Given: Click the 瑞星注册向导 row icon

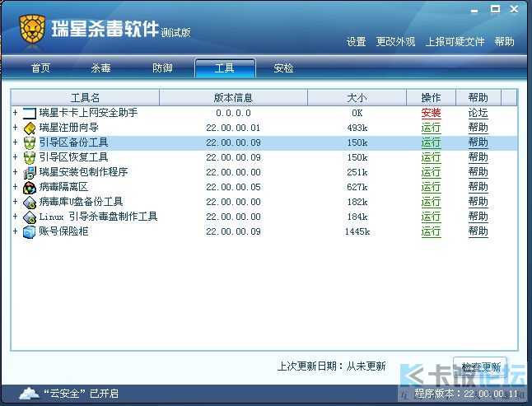Looking at the screenshot, I should pos(30,128).
